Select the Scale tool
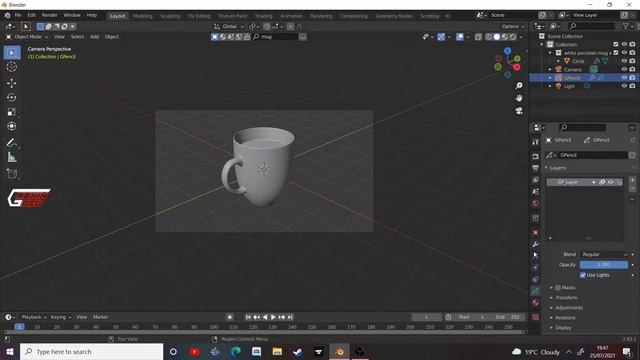Image resolution: width=640 pixels, height=360 pixels. point(12,112)
